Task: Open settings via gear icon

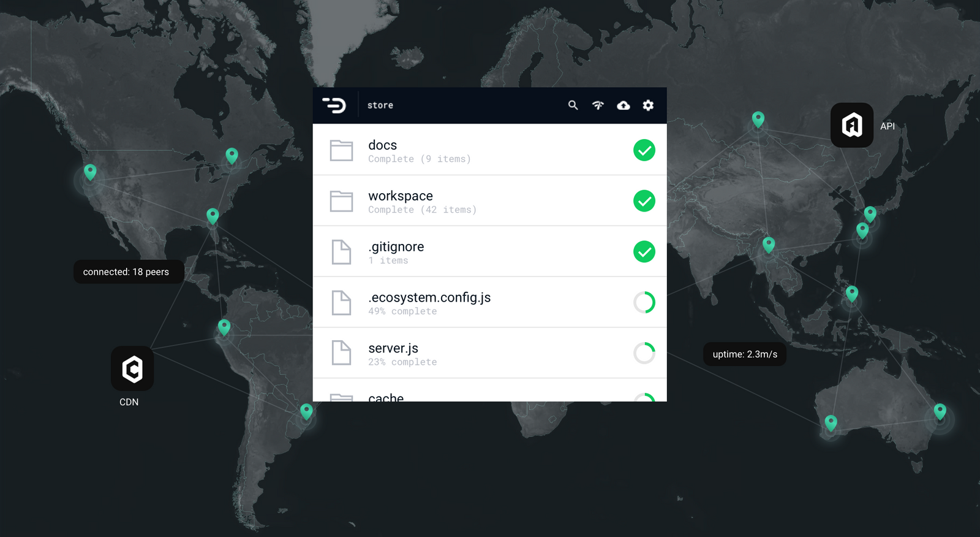Action: pos(648,105)
